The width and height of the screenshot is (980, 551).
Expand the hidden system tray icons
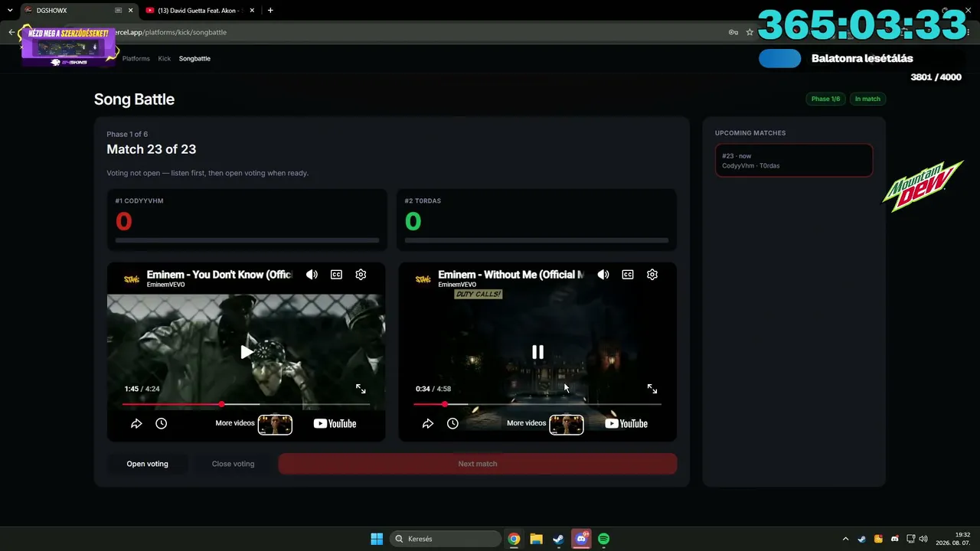pos(845,539)
